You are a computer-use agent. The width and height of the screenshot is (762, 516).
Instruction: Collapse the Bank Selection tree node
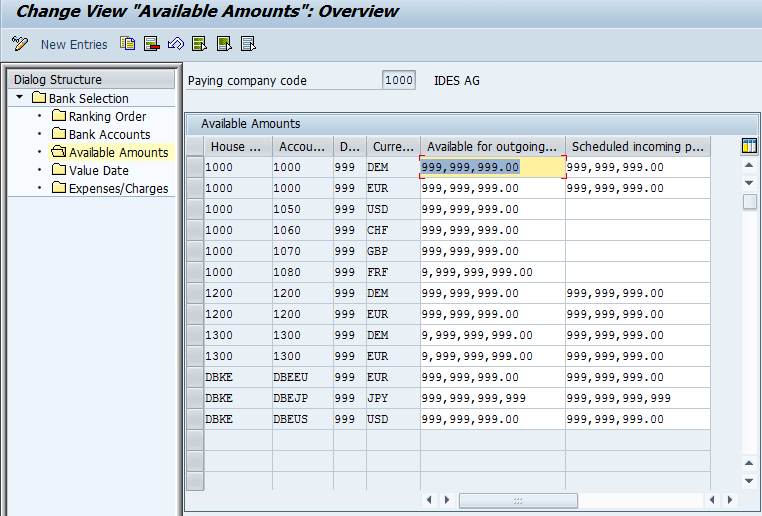point(19,98)
